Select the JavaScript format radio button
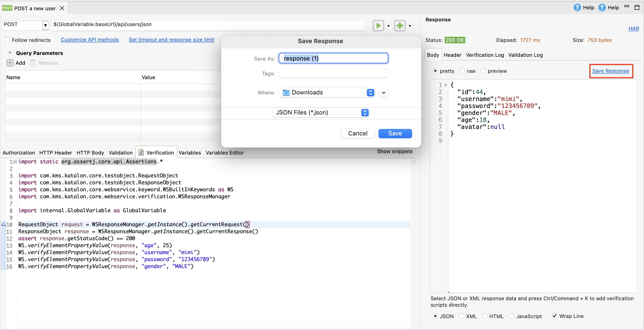The image size is (644, 330). pos(512,316)
